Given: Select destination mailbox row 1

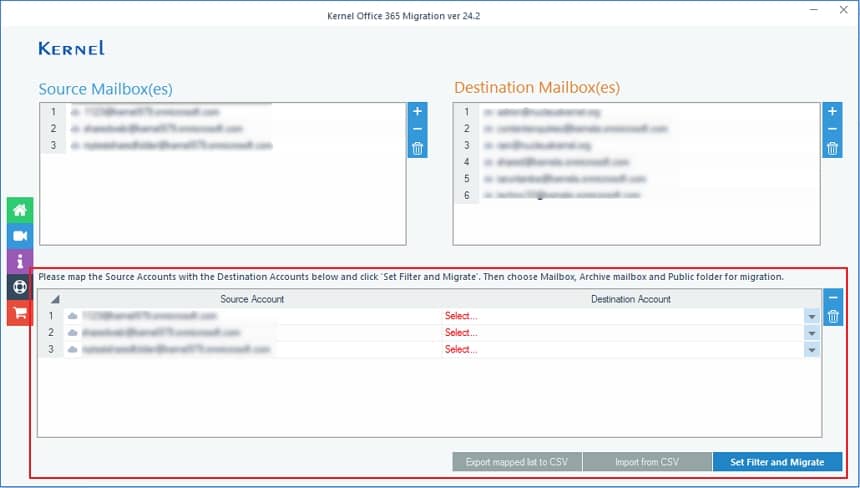Looking at the screenshot, I should [x=636, y=112].
